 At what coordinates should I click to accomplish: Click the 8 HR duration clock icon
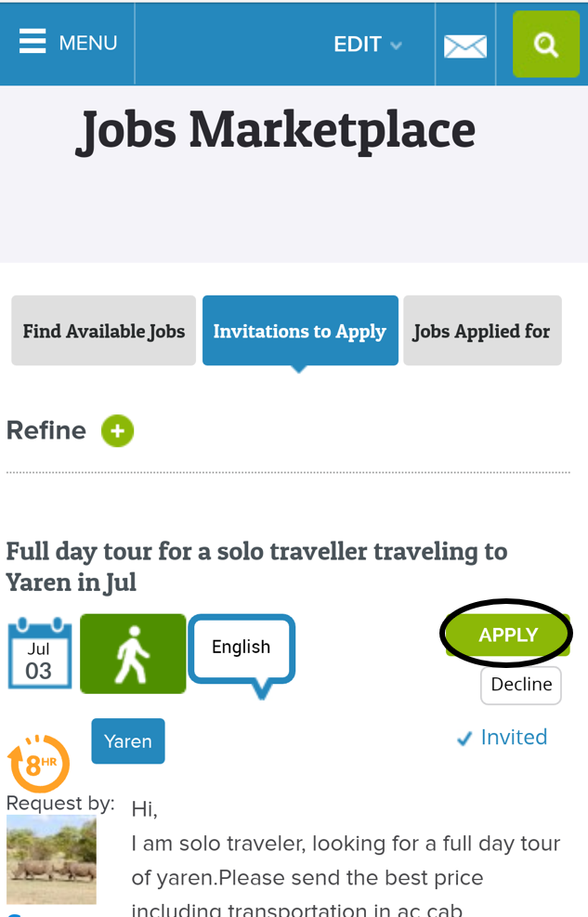(x=39, y=763)
